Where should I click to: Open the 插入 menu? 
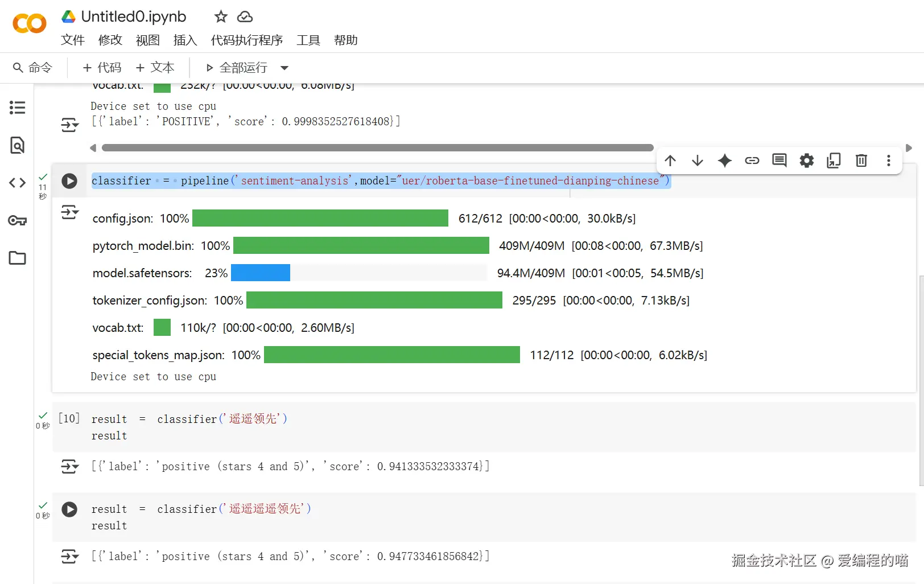185,40
